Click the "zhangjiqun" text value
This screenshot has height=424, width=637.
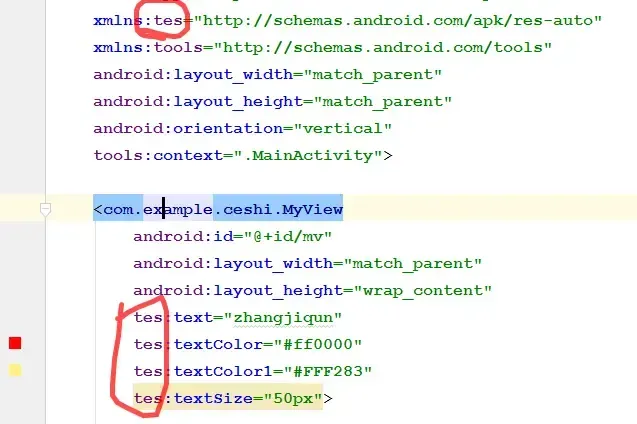click(283, 318)
